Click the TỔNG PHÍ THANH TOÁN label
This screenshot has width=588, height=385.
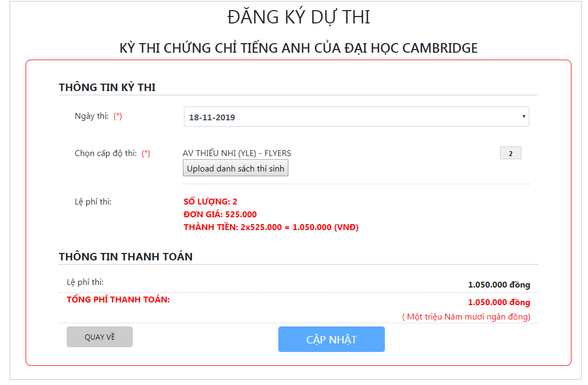click(x=118, y=300)
